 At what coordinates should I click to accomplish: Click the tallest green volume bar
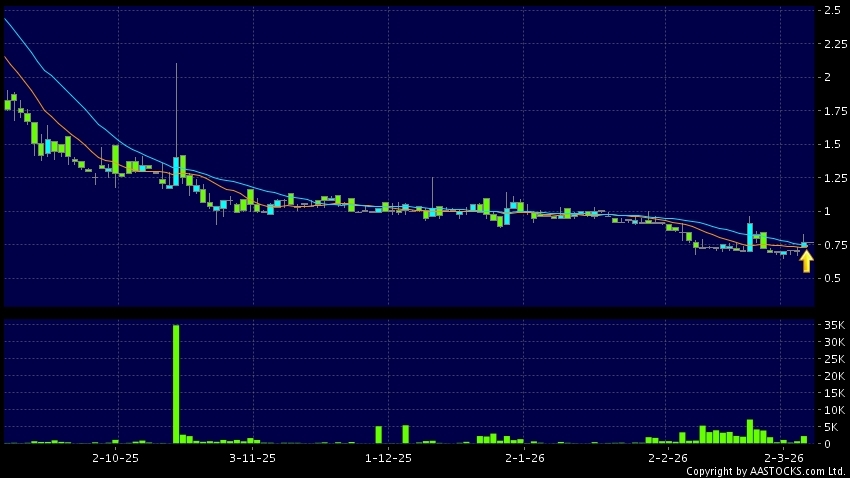176,383
